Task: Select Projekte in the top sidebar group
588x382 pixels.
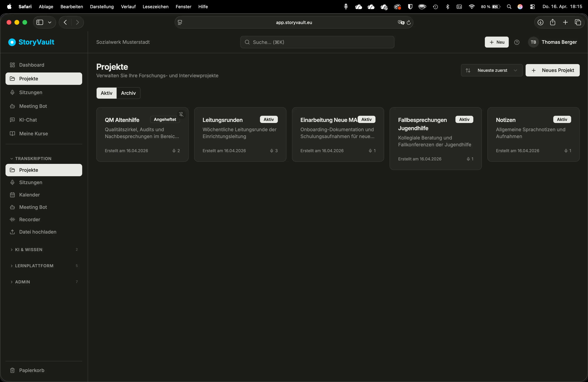Action: pyautogui.click(x=44, y=79)
